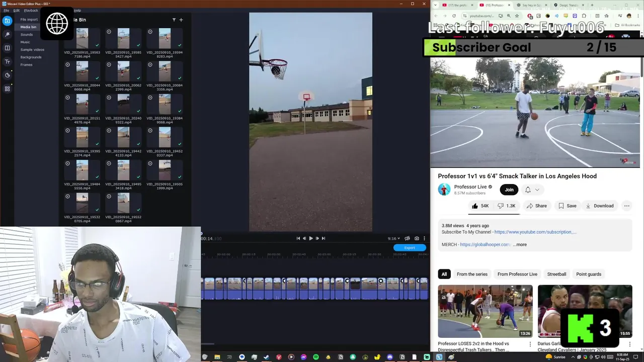Jump to the previous clip in player
This screenshot has height=362, width=644.
pos(298,238)
